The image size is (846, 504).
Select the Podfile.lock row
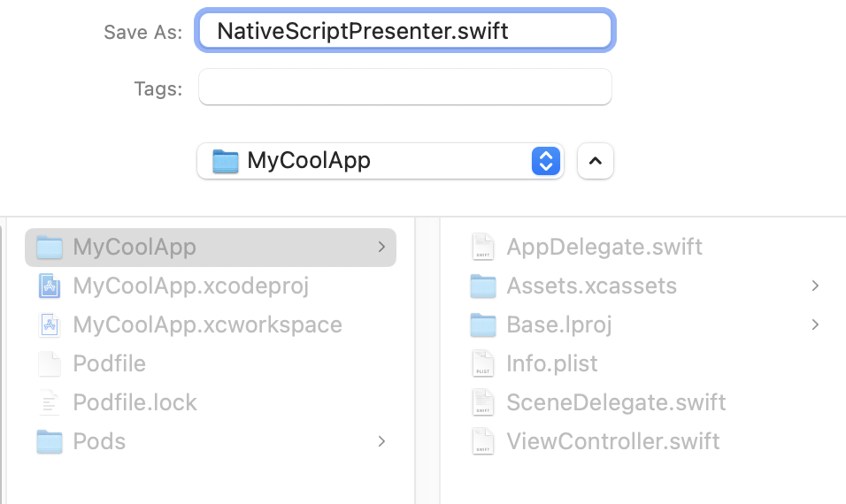coord(211,402)
